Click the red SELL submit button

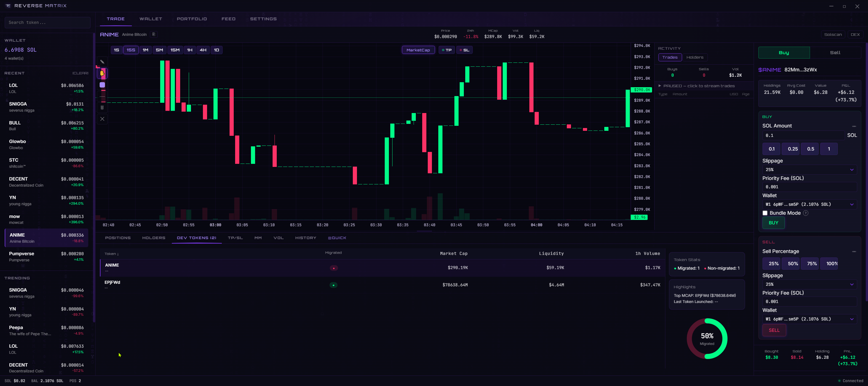tap(774, 330)
